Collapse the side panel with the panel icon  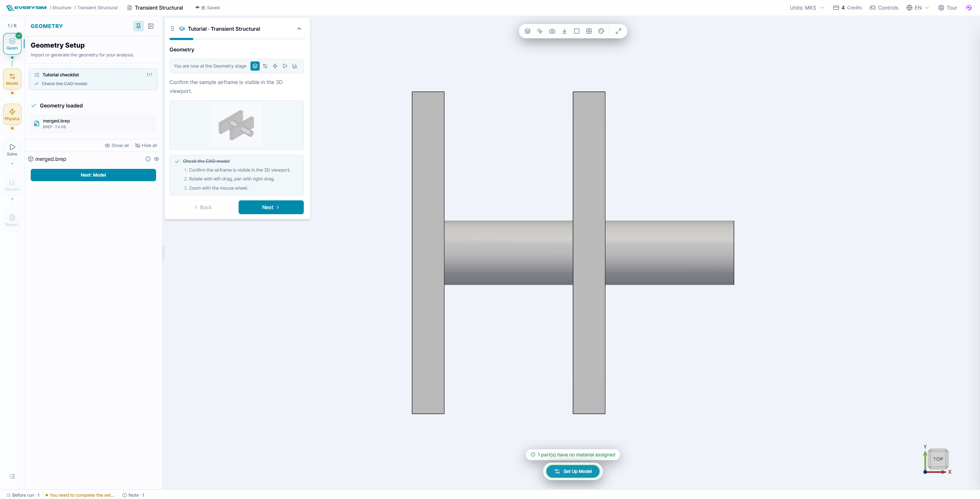[x=151, y=26]
